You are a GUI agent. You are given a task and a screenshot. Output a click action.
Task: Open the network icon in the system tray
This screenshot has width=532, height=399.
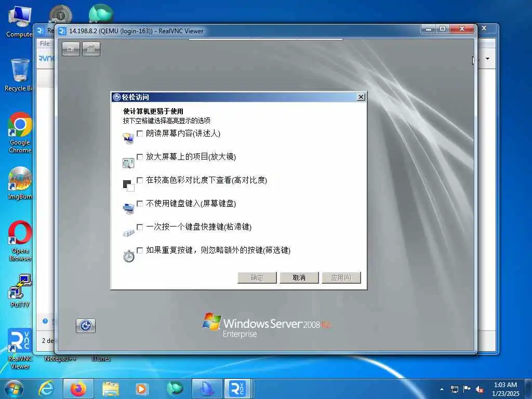[454, 389]
